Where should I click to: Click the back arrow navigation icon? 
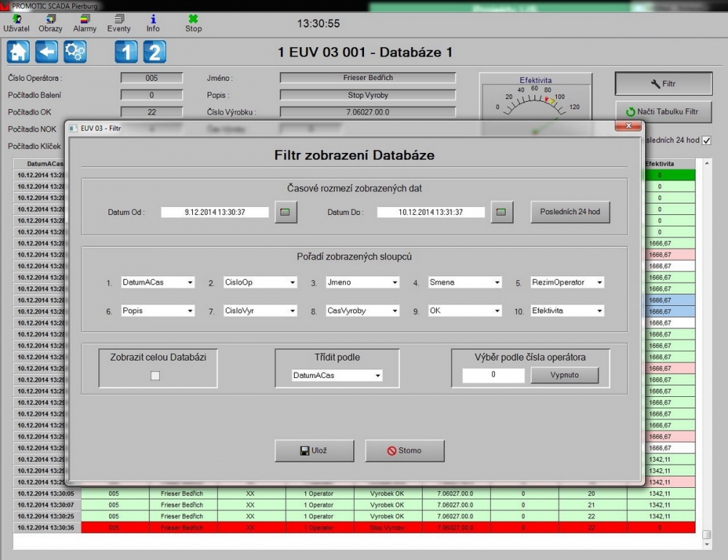coord(47,52)
